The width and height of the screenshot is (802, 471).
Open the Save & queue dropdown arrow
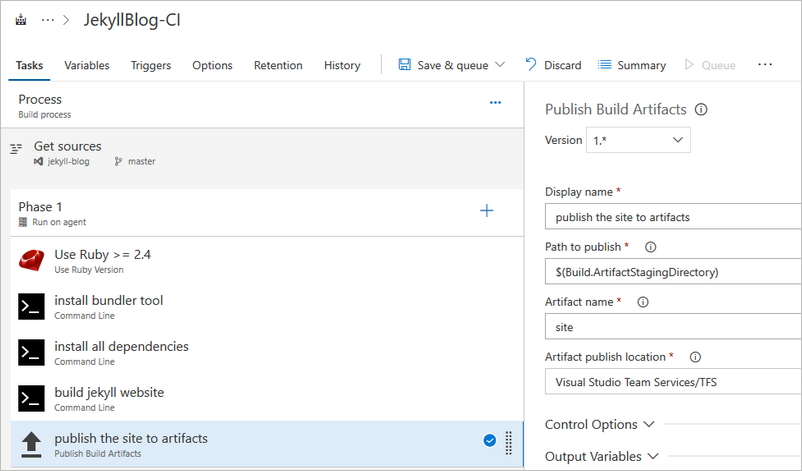pyautogui.click(x=500, y=65)
